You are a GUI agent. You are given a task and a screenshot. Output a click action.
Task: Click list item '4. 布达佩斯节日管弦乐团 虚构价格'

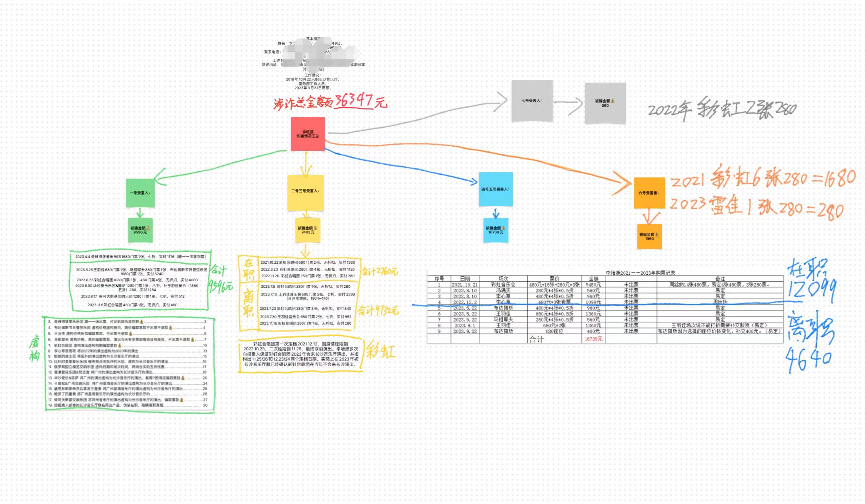coord(127,327)
